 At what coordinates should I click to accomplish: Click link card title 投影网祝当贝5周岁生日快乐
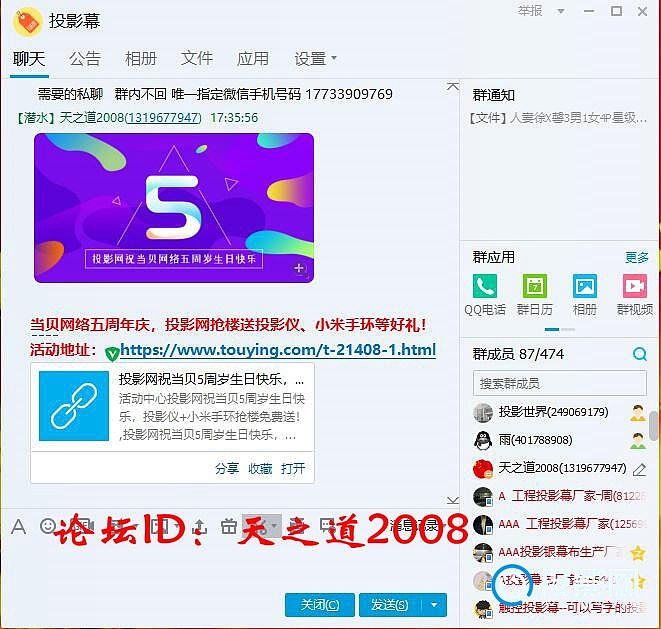[x=211, y=379]
